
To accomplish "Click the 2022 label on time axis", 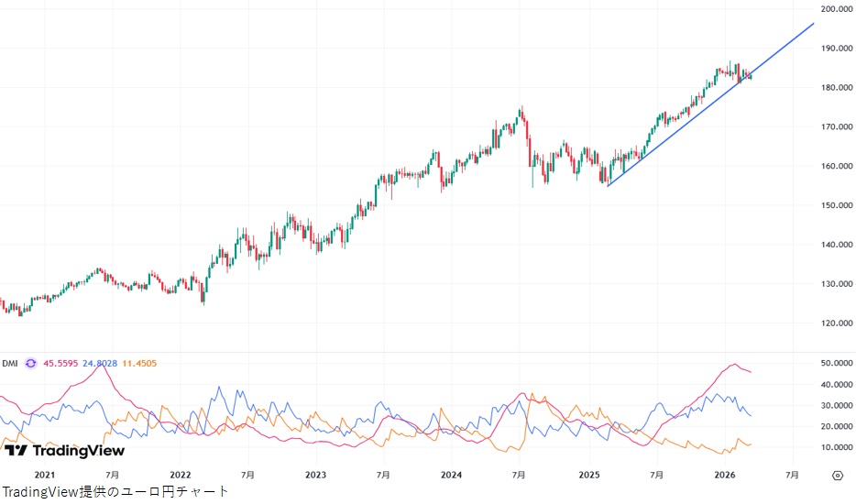I will point(180,475).
